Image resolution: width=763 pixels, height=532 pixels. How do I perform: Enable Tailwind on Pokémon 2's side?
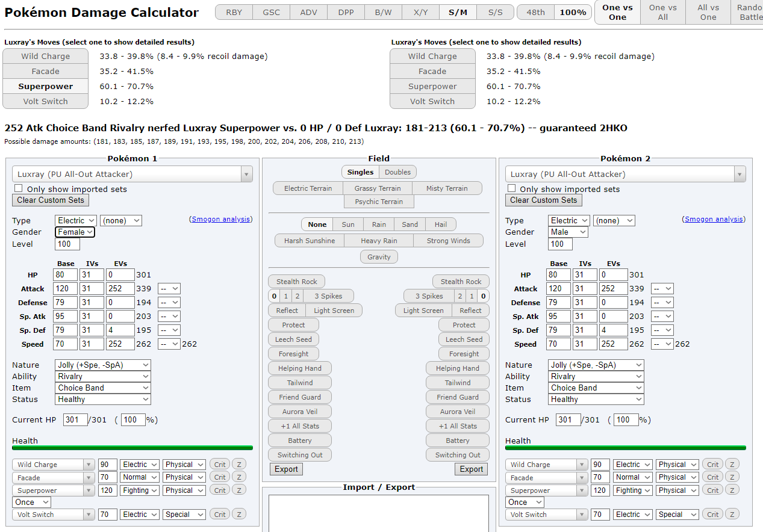[458, 383]
